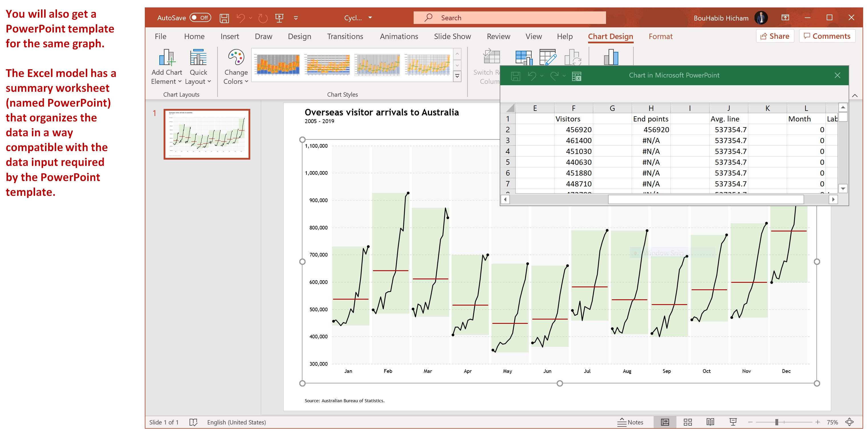The height and width of the screenshot is (435, 868).
Task: Collapse the ribbon with the chevron
Action: pyautogui.click(x=855, y=96)
